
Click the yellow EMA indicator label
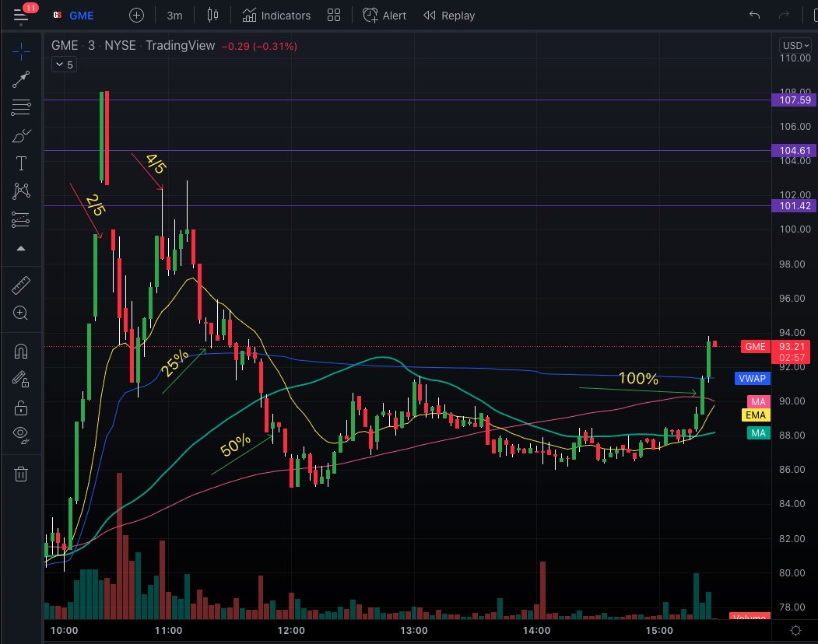tap(756, 415)
